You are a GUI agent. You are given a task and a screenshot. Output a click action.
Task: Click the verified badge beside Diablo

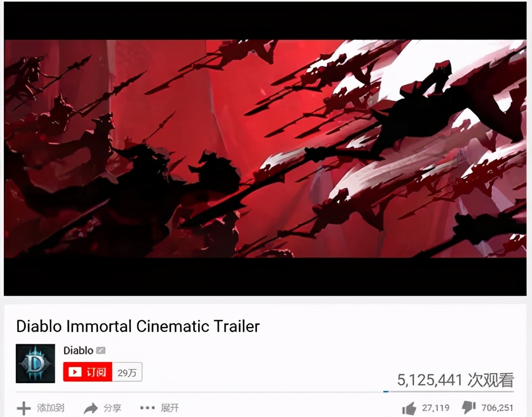[x=101, y=350]
